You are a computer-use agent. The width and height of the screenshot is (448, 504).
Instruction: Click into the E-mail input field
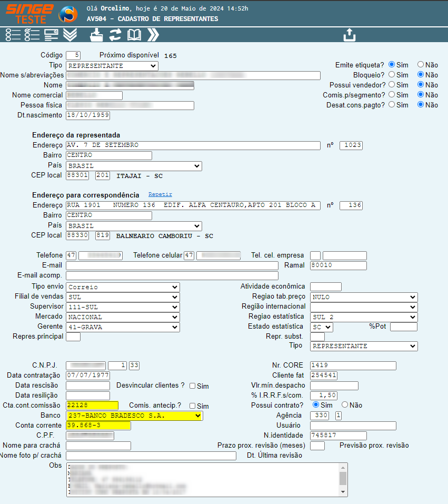pyautogui.click(x=172, y=265)
